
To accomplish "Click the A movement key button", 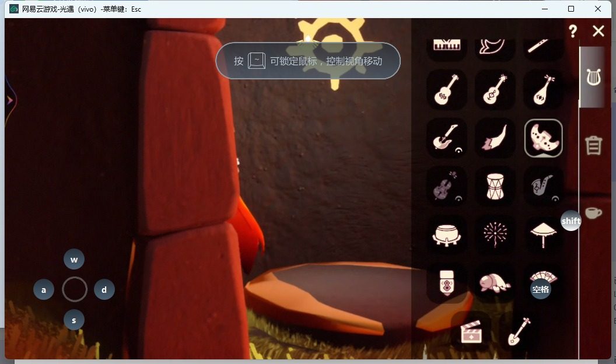I will (44, 290).
